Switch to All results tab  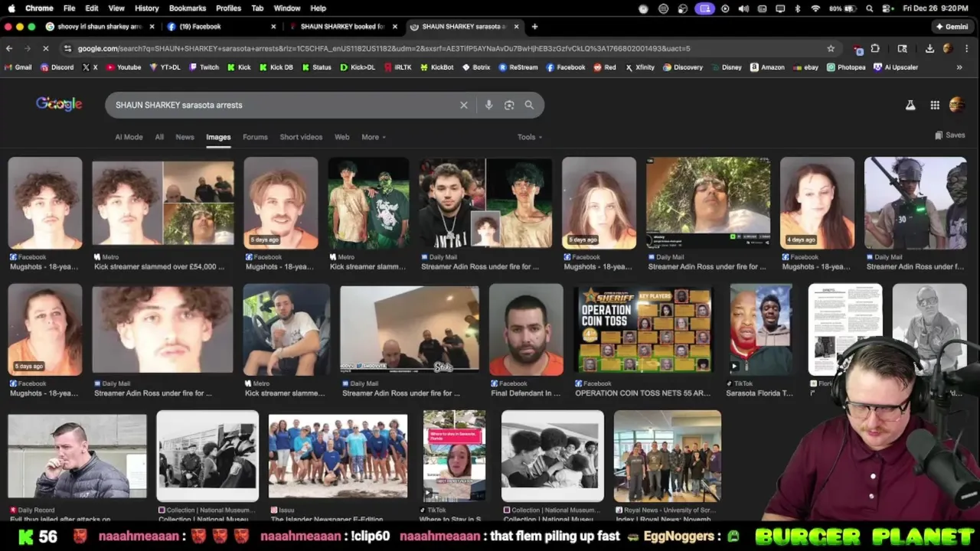[x=159, y=137]
